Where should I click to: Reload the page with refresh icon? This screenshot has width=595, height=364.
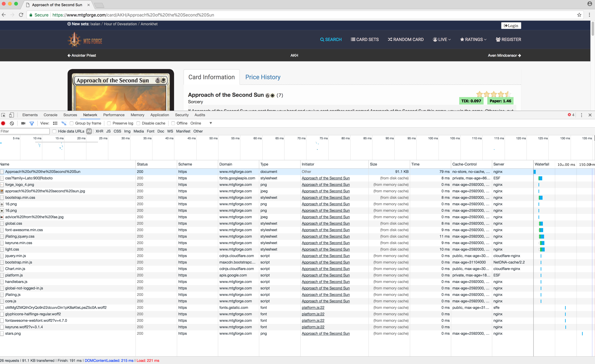tap(21, 15)
